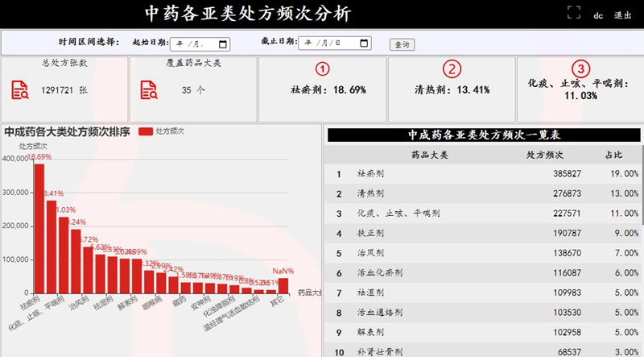Viewport: 644px width, 357px height.
Task: Select table row 活血化瘀剂
Action: pyautogui.click(x=482, y=272)
